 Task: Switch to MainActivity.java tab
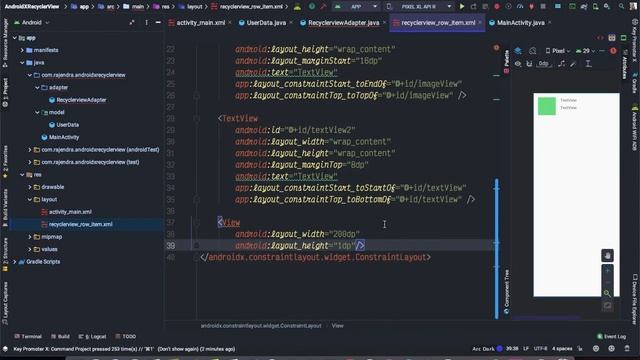point(520,23)
